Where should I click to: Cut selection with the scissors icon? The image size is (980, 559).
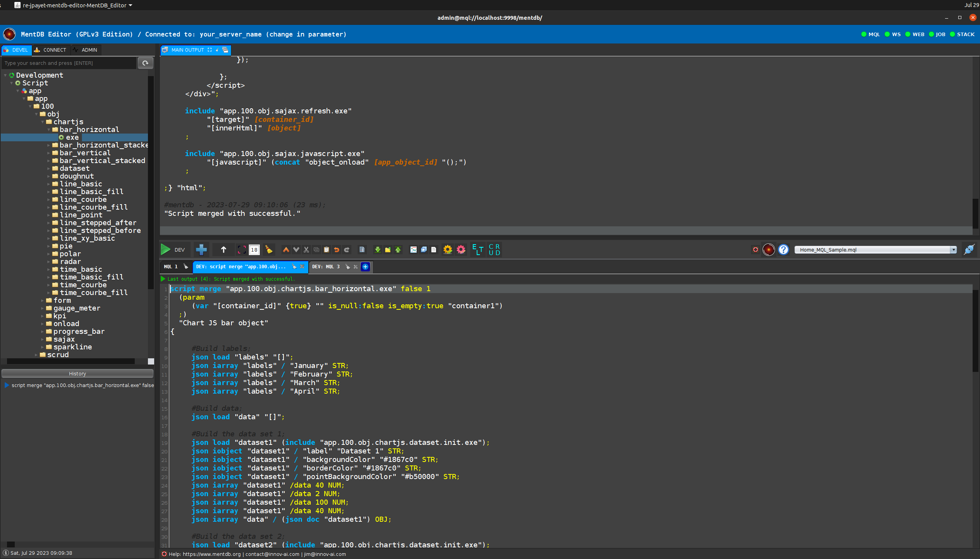tap(306, 250)
